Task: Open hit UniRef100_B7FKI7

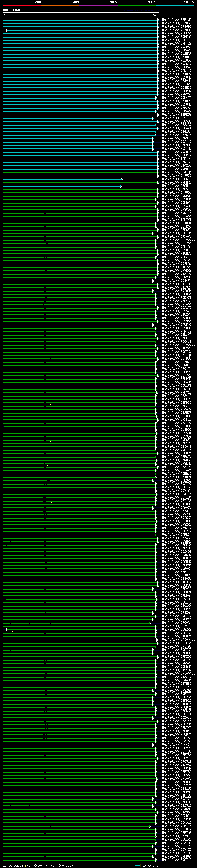Action: 177,338
